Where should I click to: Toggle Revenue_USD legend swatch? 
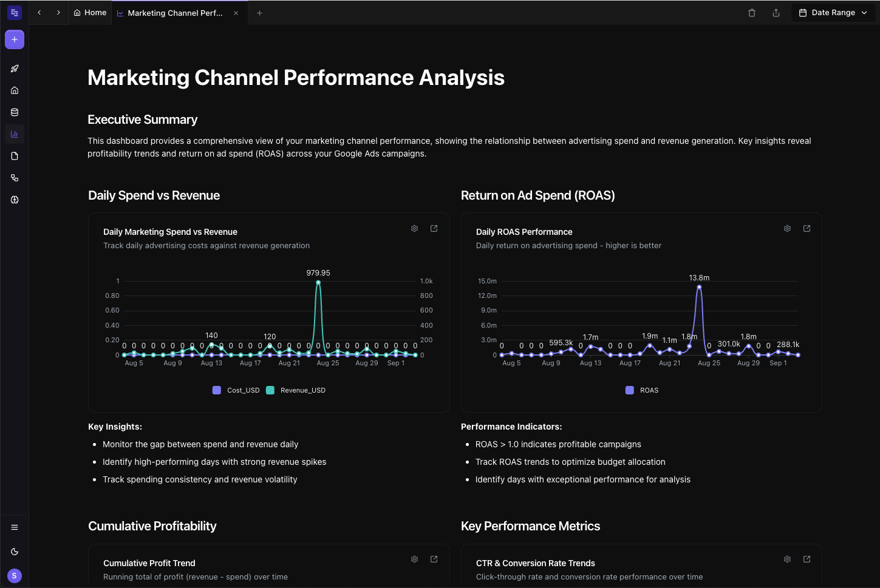click(270, 390)
